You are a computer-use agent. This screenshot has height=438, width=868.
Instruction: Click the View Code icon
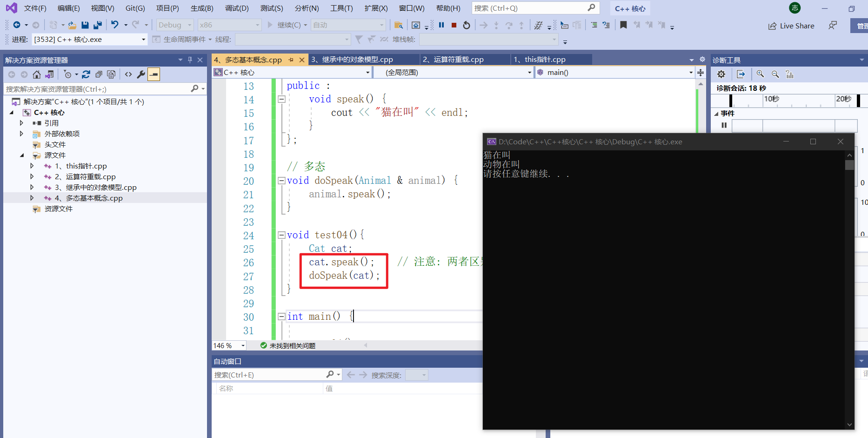click(x=128, y=74)
